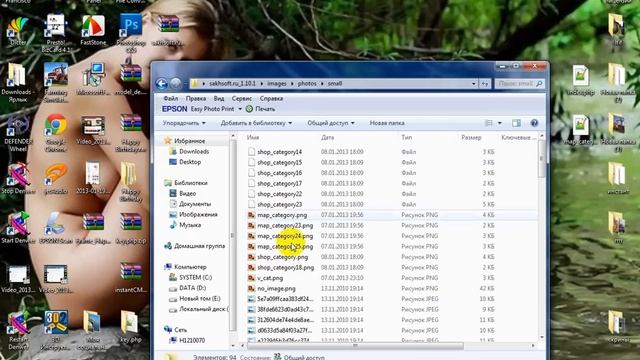Click the search box in Explorer
This screenshot has width=640, height=360.
click(x=519, y=84)
